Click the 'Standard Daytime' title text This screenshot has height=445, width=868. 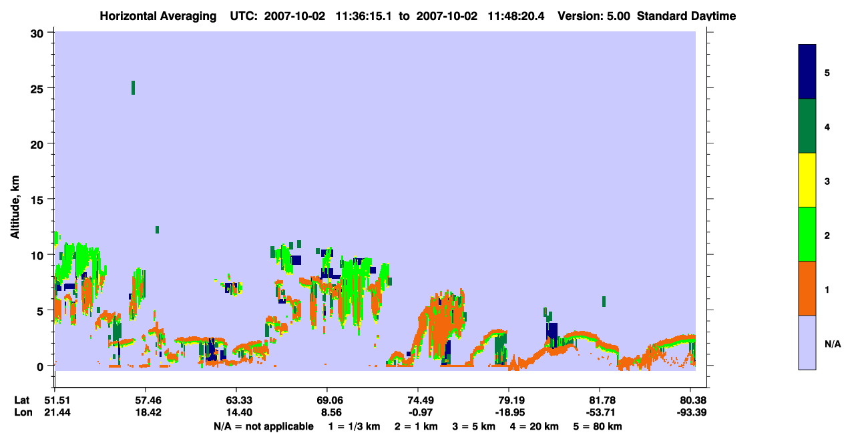(x=686, y=16)
